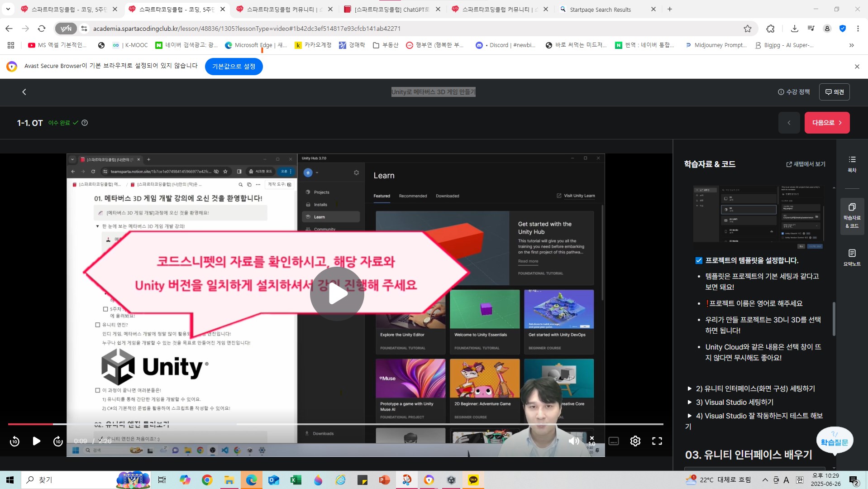
Task: Show hidden system tray icons chevron
Action: (765, 479)
